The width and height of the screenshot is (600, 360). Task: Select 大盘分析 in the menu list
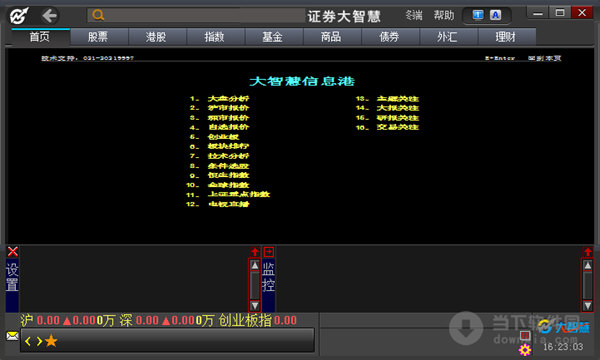click(x=228, y=99)
